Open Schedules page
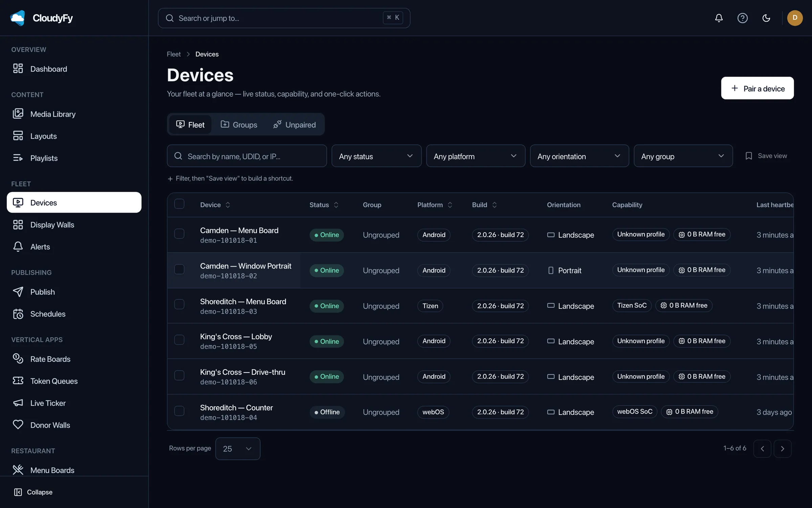 [x=74, y=314]
